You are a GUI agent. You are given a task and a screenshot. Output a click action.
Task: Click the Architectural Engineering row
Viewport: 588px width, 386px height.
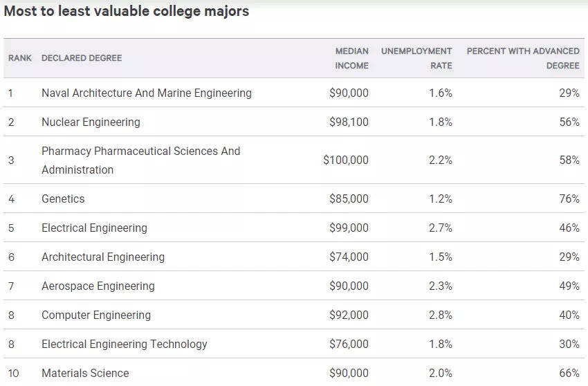coord(103,257)
